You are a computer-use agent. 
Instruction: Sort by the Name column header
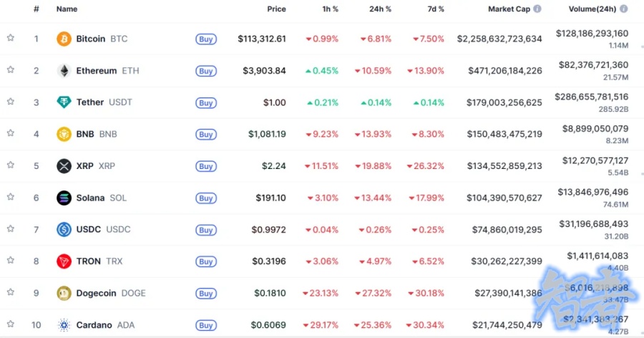67,9
